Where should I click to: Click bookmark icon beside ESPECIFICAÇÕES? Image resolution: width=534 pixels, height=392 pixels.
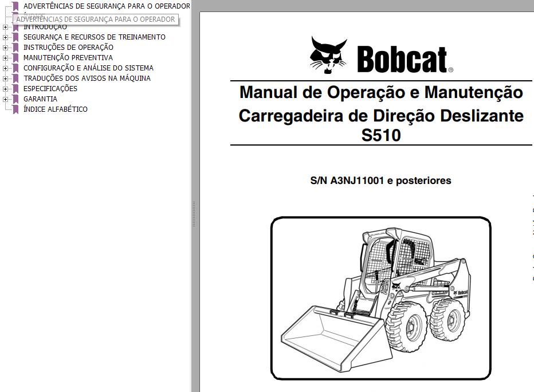point(15,89)
